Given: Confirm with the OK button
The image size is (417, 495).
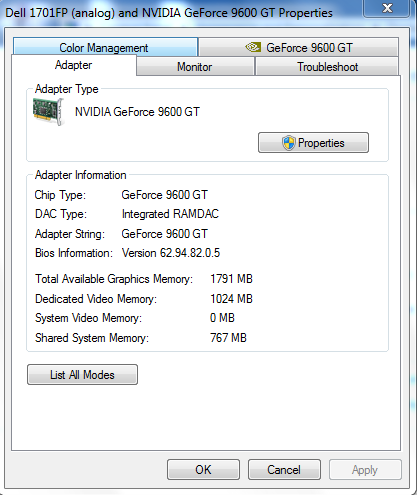Looking at the screenshot, I should 203,470.
